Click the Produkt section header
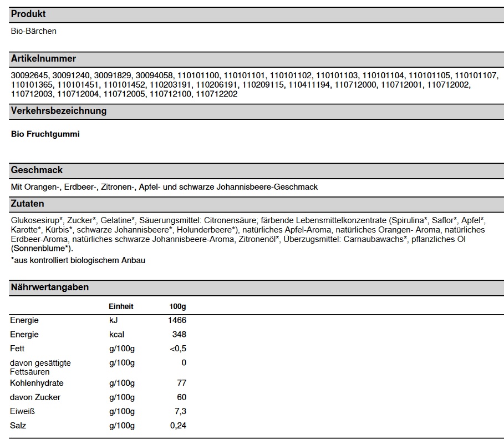The image size is (504, 439). point(28,14)
